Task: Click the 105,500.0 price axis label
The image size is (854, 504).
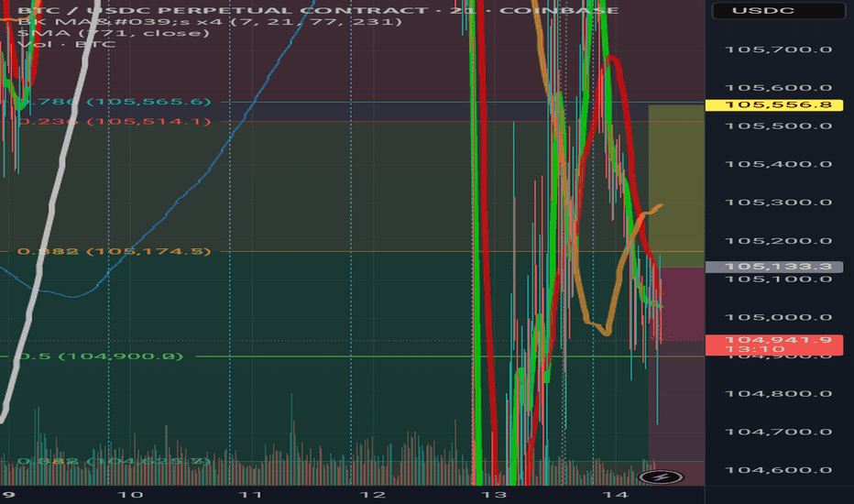Action: tap(778, 126)
